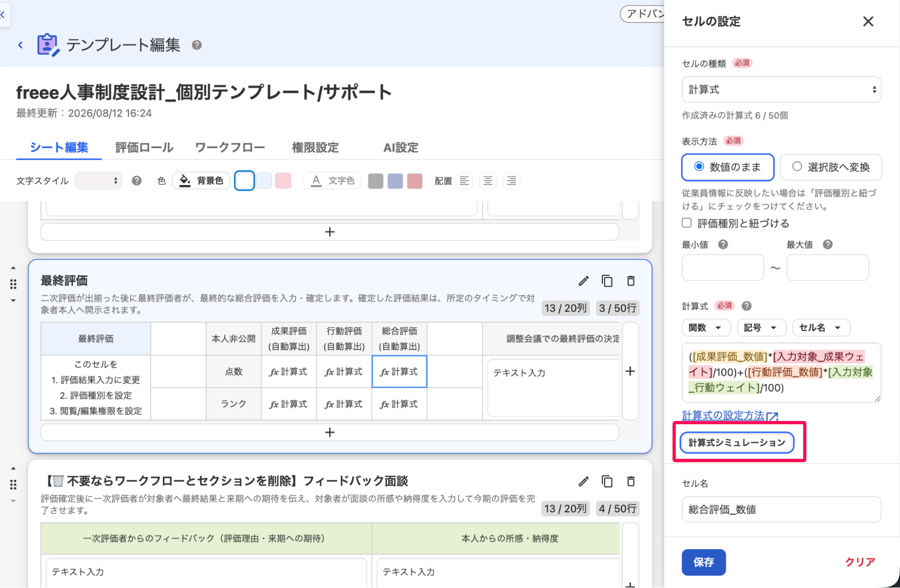This screenshot has height=588, width=900.
Task: Click the アドバン button at top
Action: [x=642, y=14]
